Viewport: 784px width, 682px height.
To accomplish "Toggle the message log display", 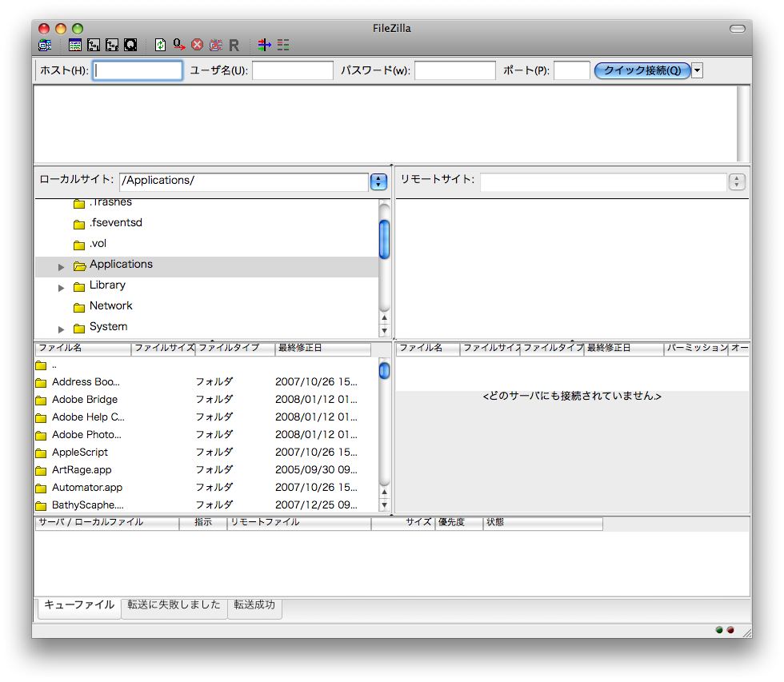I will tap(75, 45).
